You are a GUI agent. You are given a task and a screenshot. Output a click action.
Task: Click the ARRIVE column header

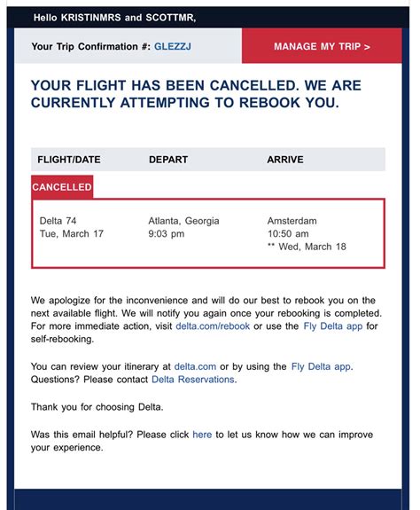point(285,160)
